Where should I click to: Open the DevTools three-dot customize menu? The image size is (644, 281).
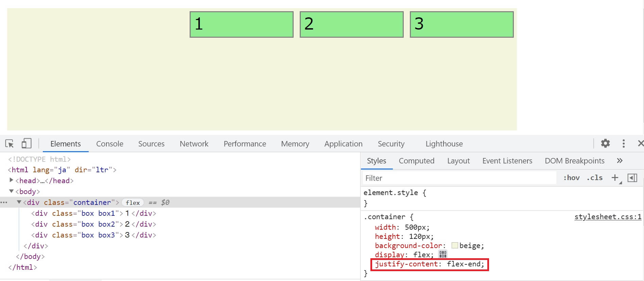pyautogui.click(x=623, y=143)
